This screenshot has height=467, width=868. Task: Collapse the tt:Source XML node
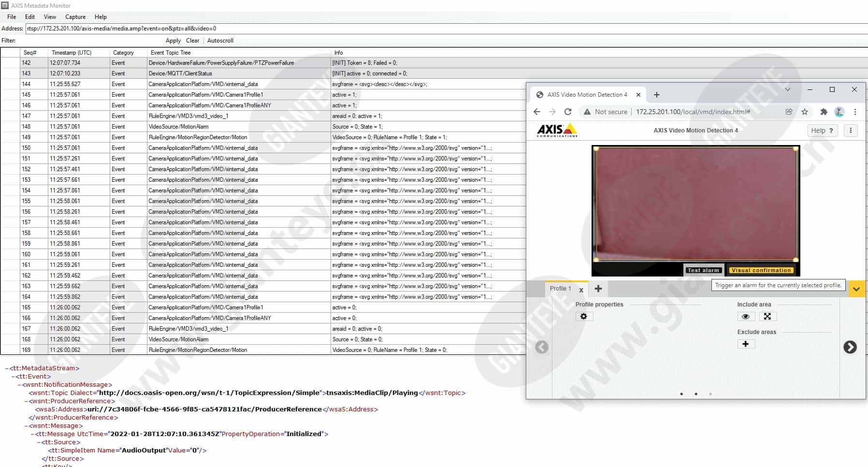click(x=39, y=442)
